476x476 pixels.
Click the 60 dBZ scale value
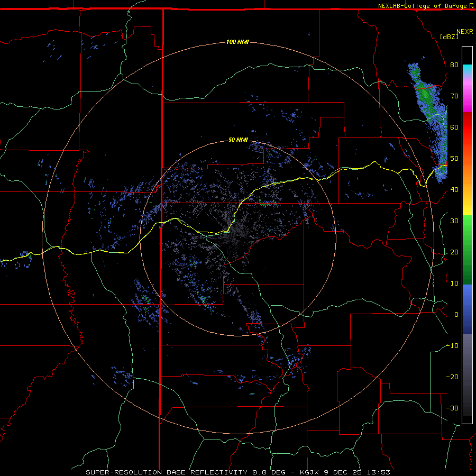[x=454, y=127]
